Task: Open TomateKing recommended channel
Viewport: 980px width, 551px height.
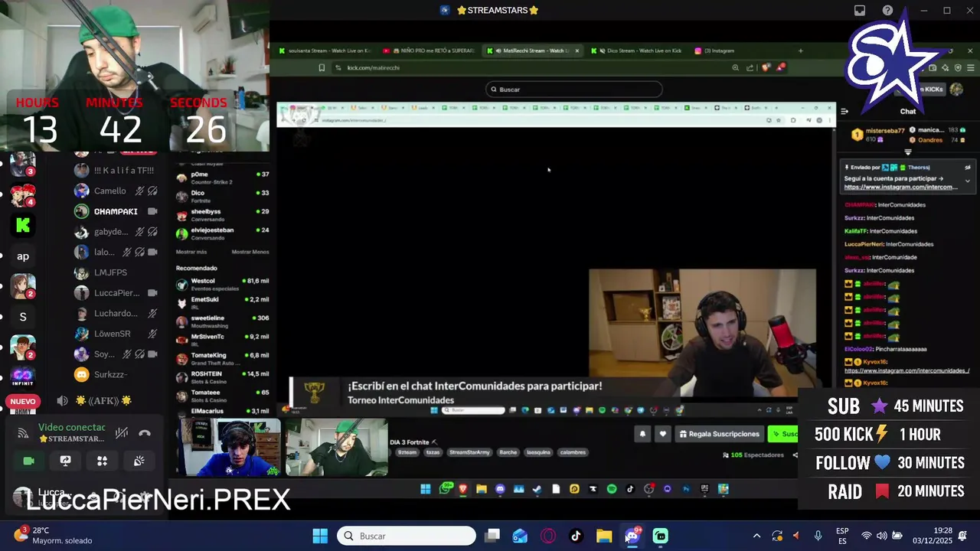Action: coord(222,358)
